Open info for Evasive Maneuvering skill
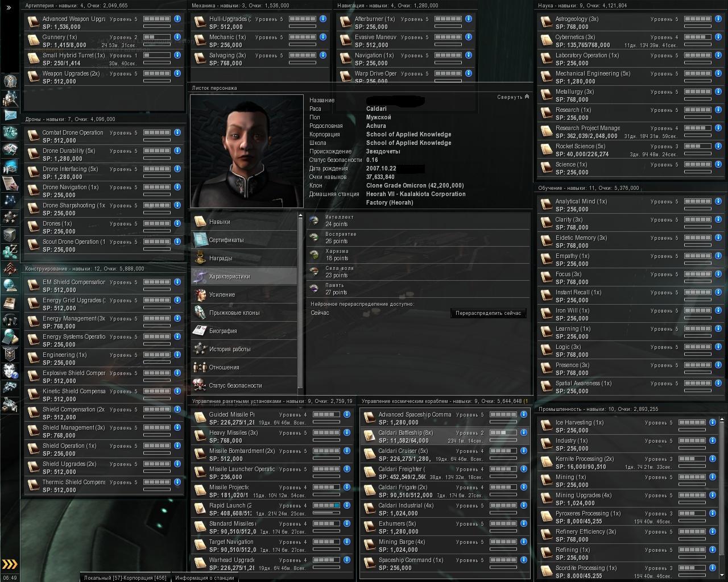Screen dimensions: 728x582 (x=469, y=37)
